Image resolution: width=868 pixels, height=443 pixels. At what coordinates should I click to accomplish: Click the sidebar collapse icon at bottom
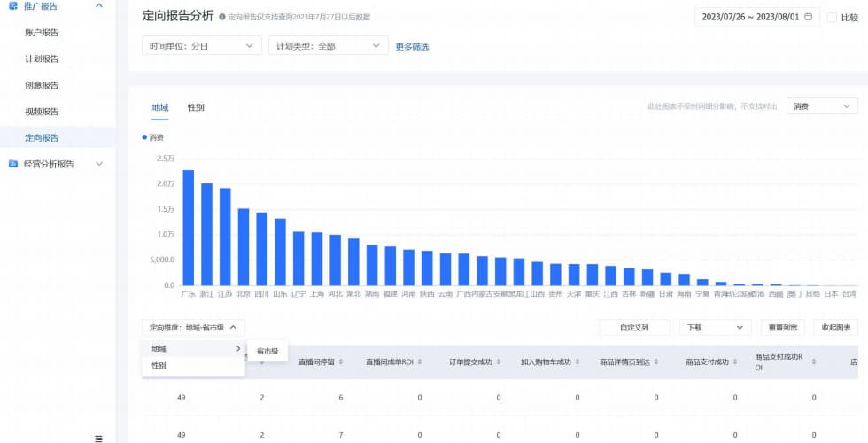pyautogui.click(x=98, y=438)
